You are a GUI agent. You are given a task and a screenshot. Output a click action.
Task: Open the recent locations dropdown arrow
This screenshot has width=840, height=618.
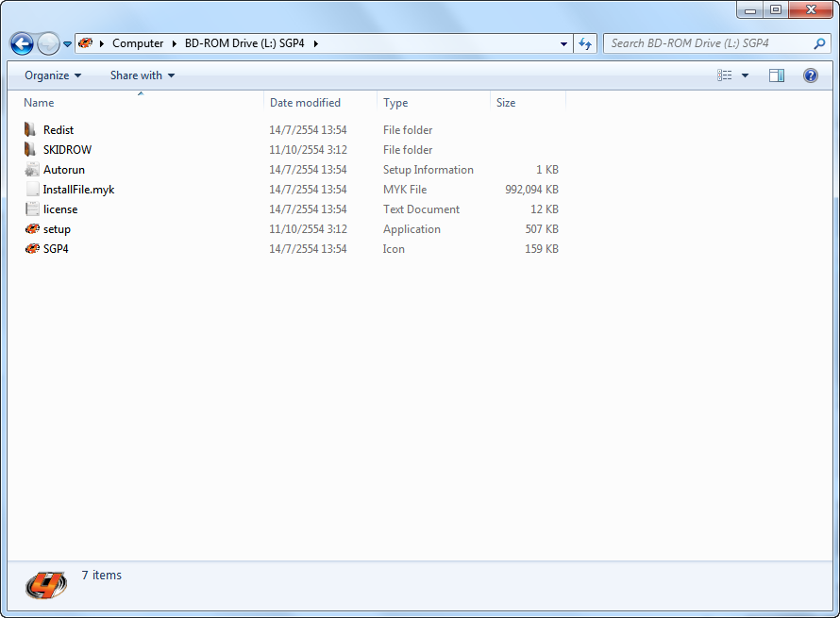point(68,44)
